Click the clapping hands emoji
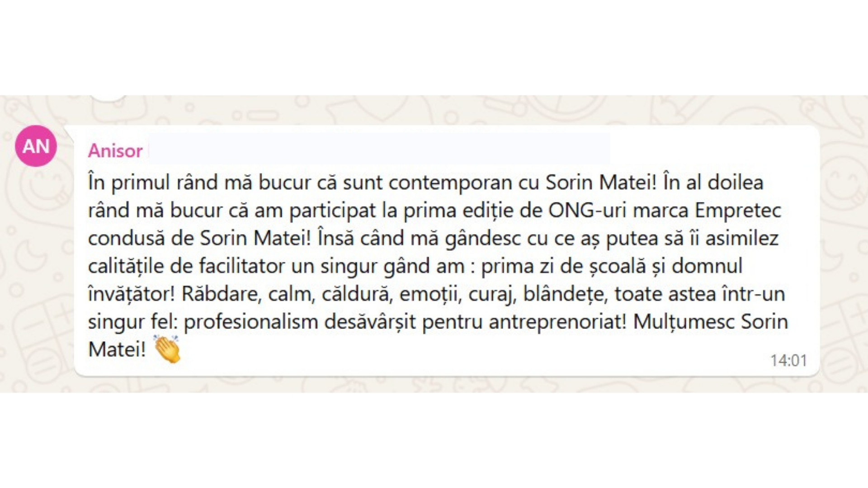 167,349
